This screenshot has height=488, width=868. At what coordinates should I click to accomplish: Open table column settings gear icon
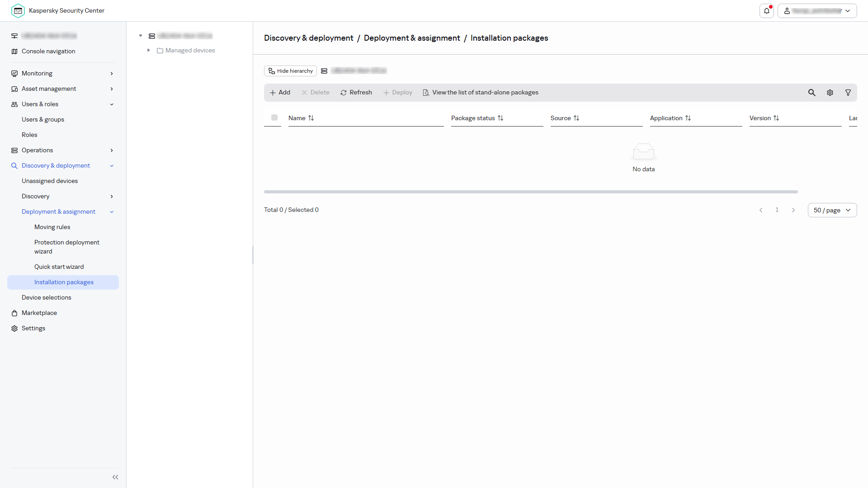click(830, 93)
